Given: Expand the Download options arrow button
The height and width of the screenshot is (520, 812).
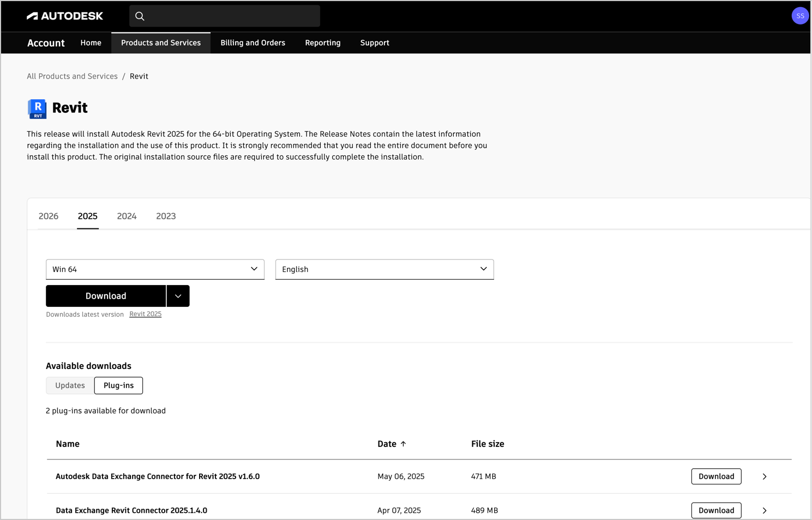Looking at the screenshot, I should pyautogui.click(x=178, y=296).
